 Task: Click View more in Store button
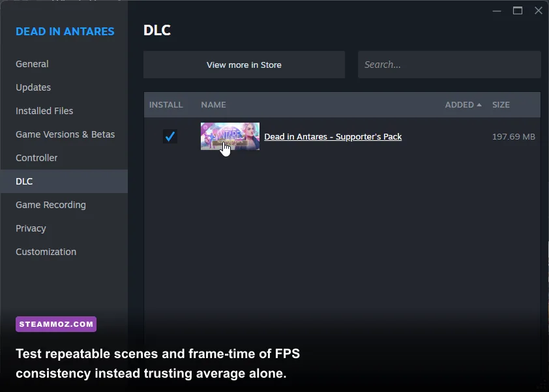pyautogui.click(x=244, y=65)
